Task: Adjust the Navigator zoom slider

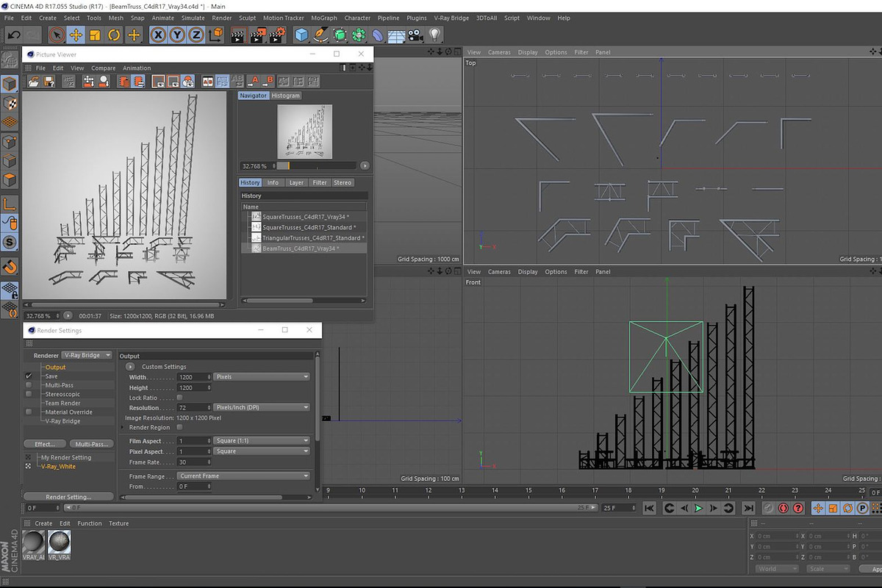Action: pyautogui.click(x=316, y=166)
